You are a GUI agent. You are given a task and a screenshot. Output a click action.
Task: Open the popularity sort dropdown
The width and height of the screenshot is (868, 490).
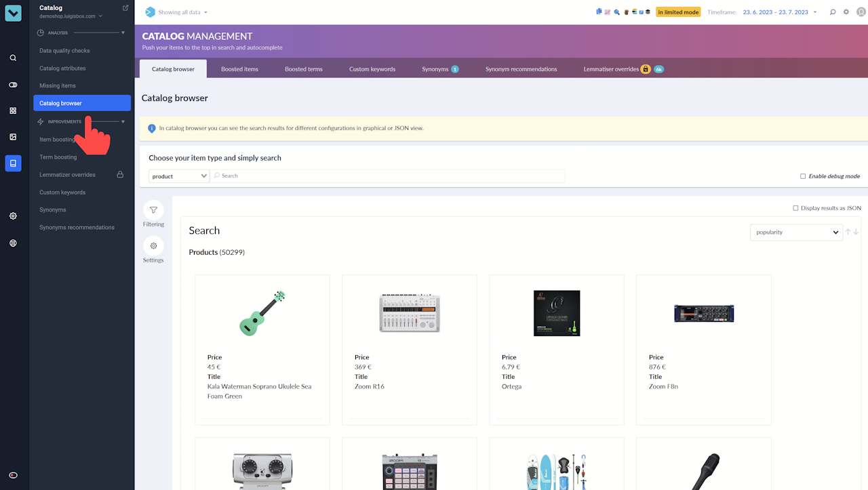click(796, 232)
